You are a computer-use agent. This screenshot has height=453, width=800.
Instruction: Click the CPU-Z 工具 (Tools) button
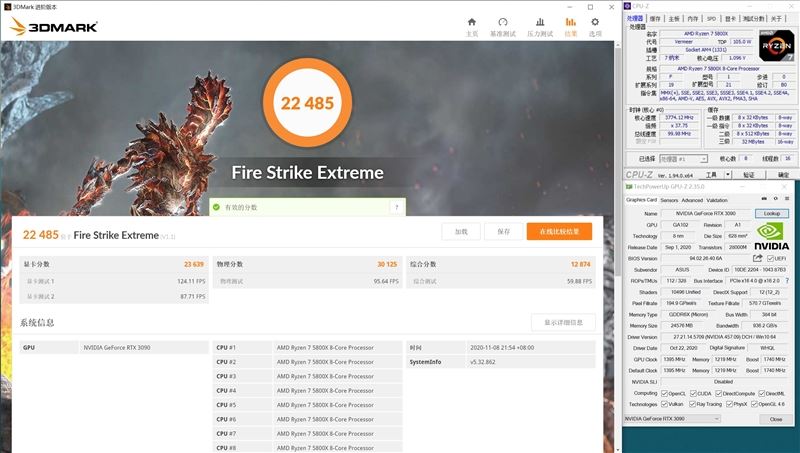pos(711,174)
